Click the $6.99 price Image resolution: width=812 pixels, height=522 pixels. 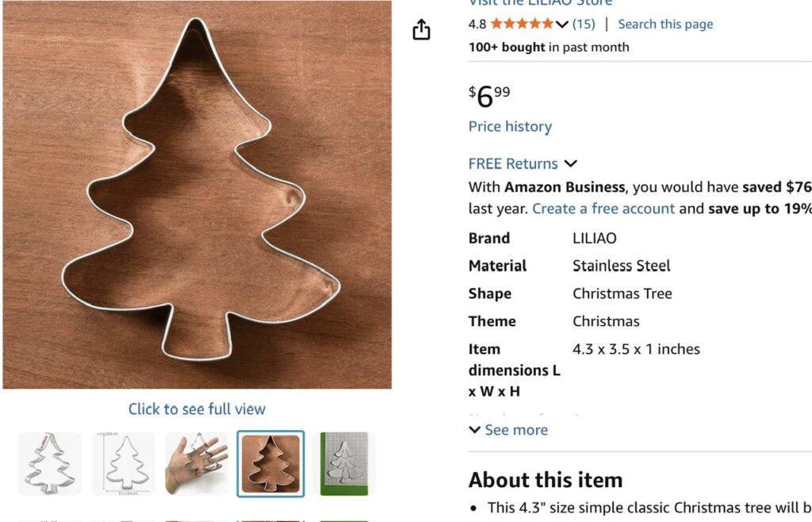tap(489, 97)
